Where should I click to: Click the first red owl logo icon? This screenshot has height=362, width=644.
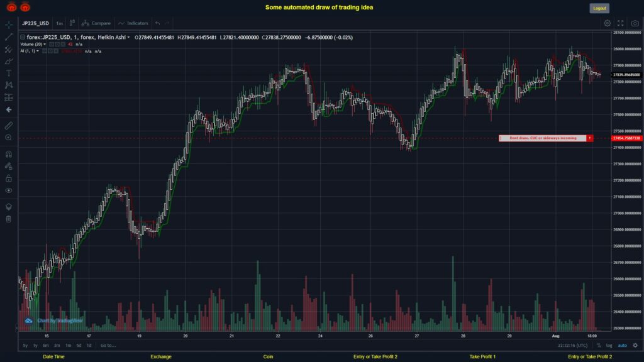[11, 7]
